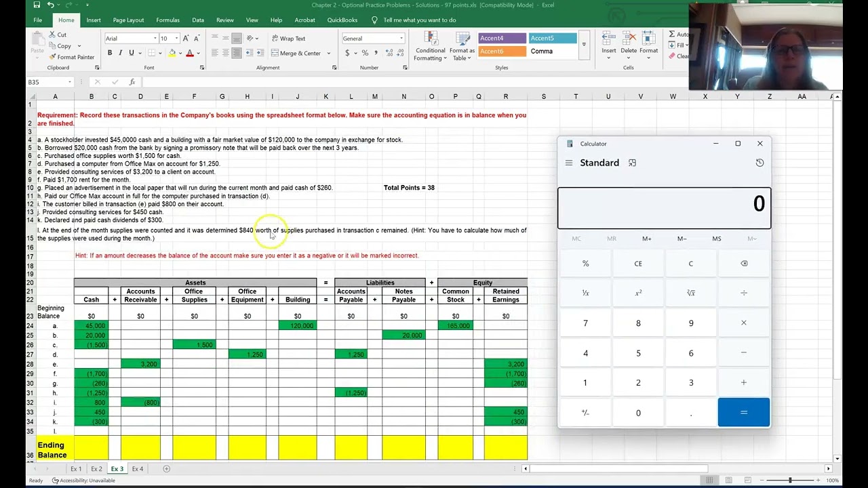Apply the red font color A
Screen dimensions: 868x488
click(x=190, y=53)
